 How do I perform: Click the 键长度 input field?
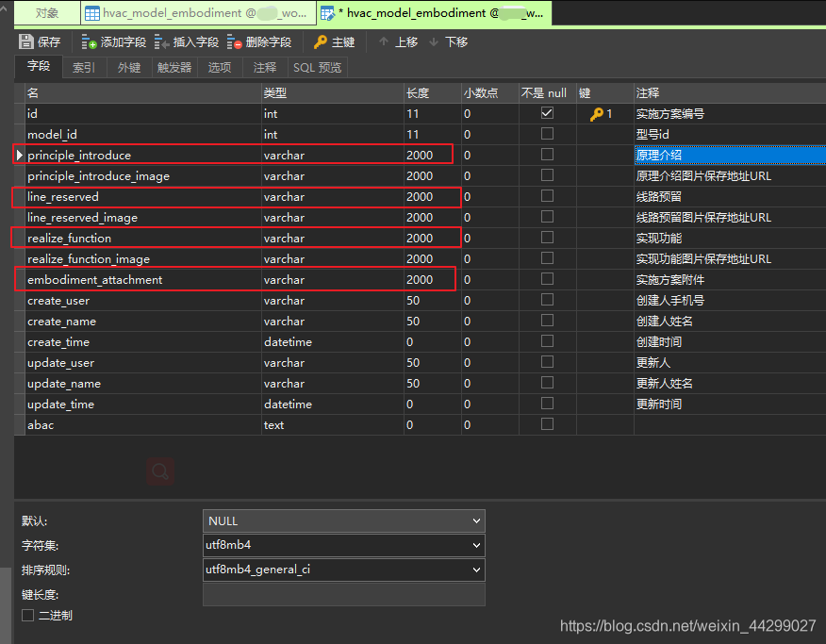(x=342, y=594)
